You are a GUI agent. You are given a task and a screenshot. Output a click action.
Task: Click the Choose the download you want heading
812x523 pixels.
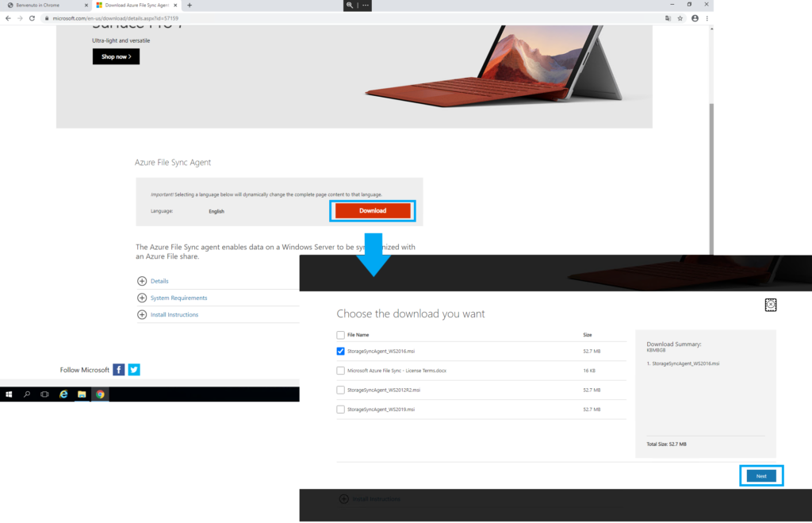click(411, 313)
